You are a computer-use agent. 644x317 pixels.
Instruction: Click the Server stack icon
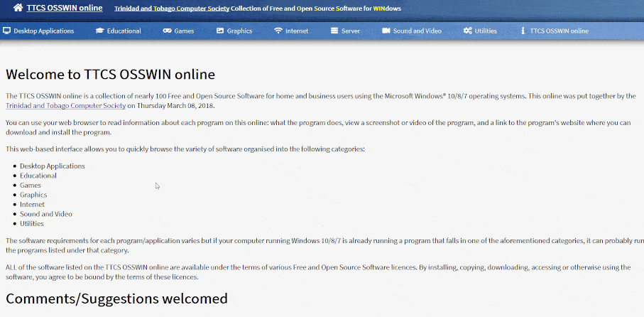click(x=334, y=31)
